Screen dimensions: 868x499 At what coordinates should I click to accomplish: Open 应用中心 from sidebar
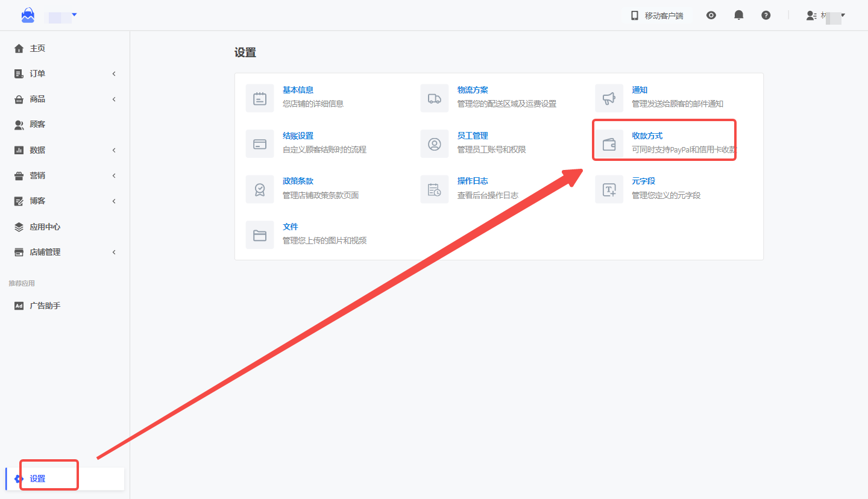point(45,227)
